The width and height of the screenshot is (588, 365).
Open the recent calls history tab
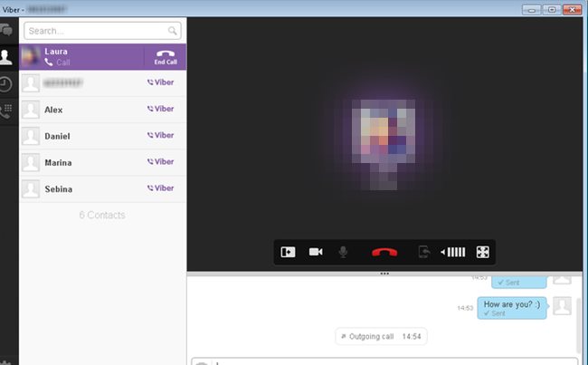coord(5,84)
